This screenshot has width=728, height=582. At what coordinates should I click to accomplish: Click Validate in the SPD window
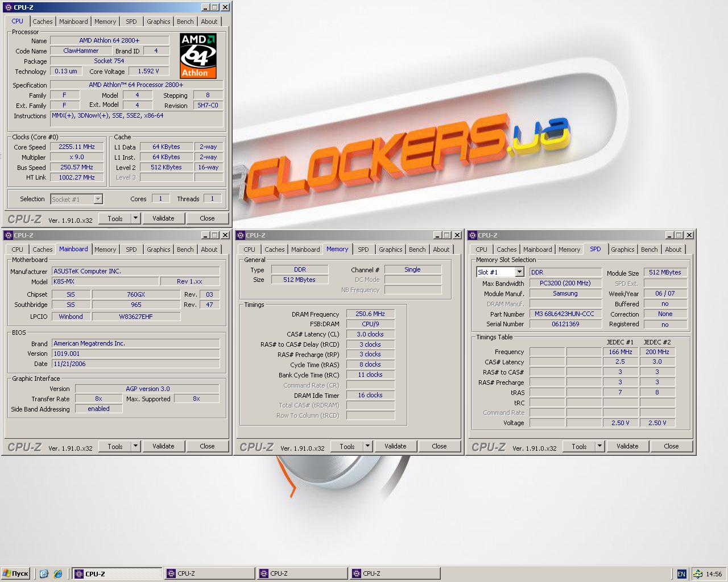tap(627, 446)
